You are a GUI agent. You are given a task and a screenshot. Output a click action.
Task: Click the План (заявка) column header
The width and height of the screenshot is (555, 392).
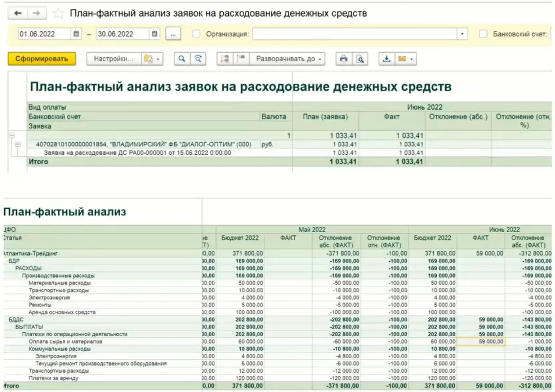pos(325,117)
